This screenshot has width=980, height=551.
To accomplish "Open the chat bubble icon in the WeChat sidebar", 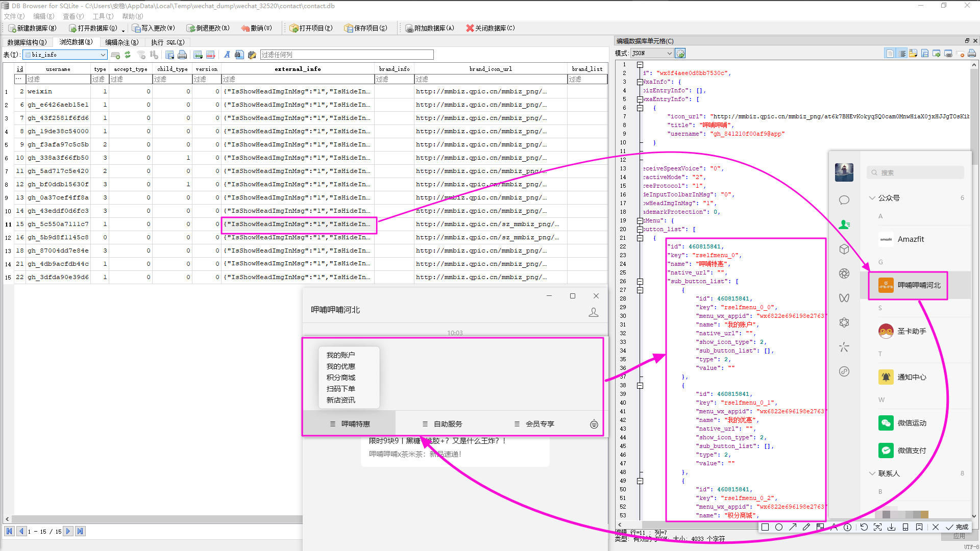I will coord(844,200).
